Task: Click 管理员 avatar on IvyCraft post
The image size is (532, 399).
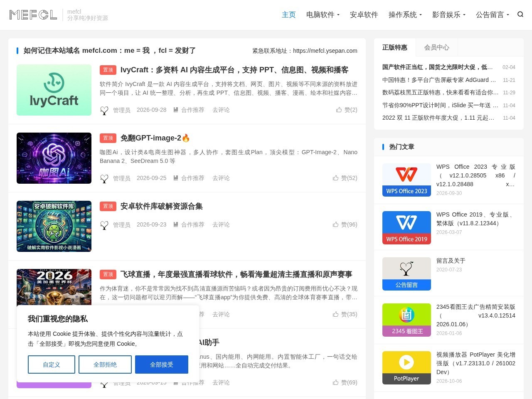Action: pyautogui.click(x=104, y=110)
